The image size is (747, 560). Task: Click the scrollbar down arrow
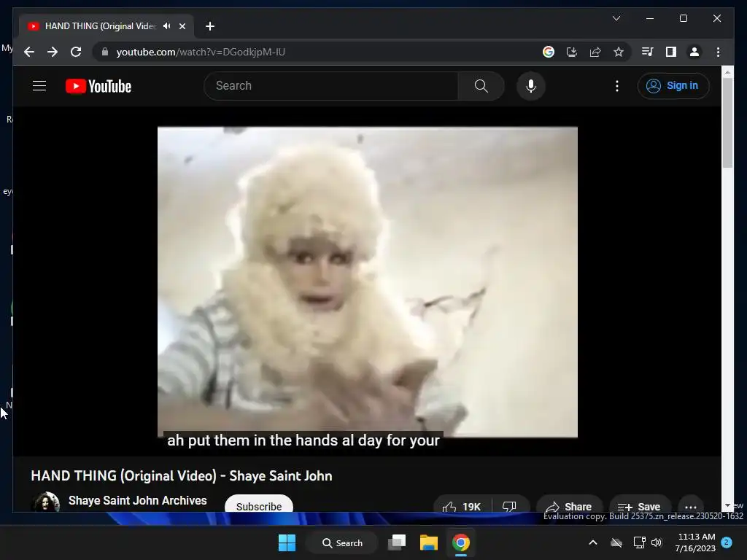727,505
